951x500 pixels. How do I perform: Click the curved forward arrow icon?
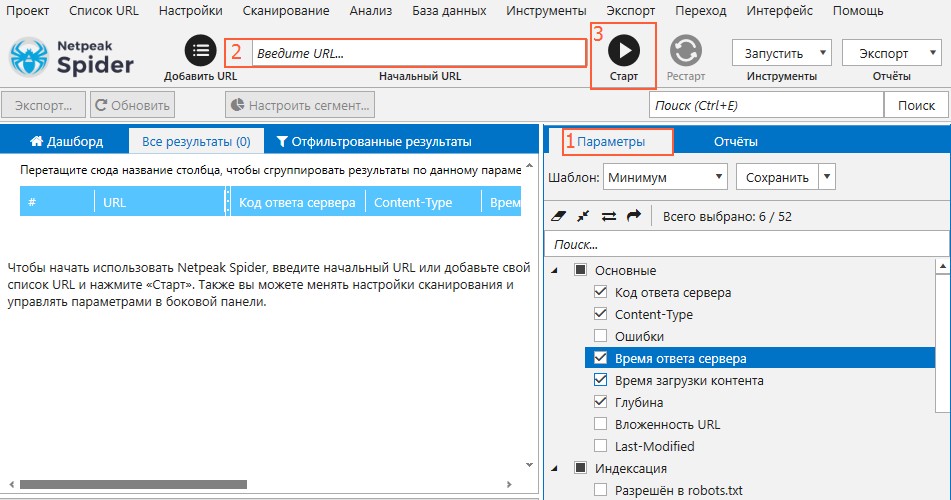click(x=633, y=216)
